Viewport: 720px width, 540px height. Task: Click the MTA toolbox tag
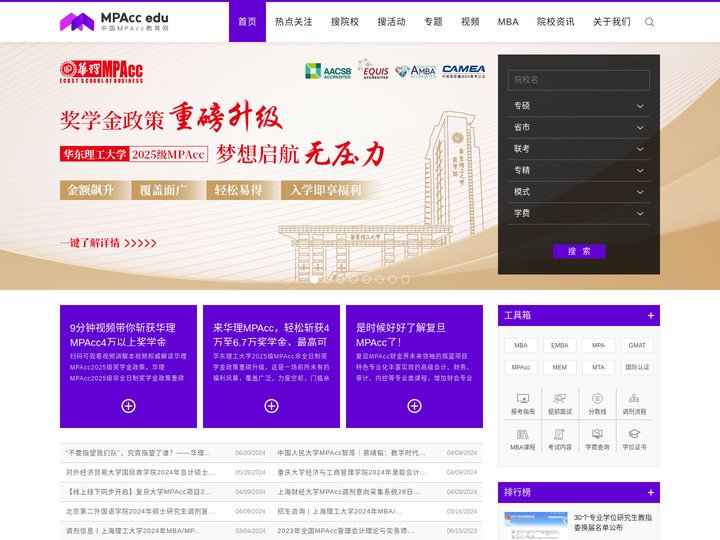coord(598,367)
